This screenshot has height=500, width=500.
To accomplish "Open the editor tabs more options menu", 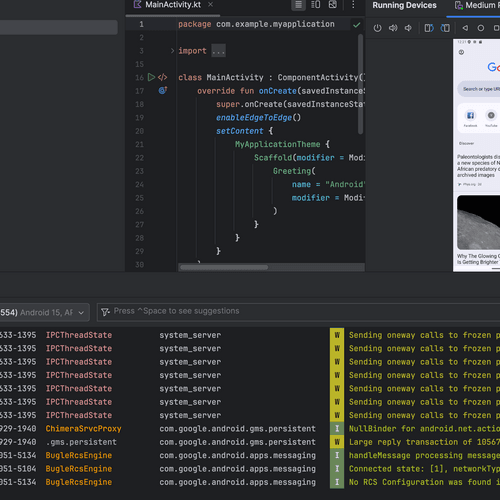I will (x=353, y=5).
